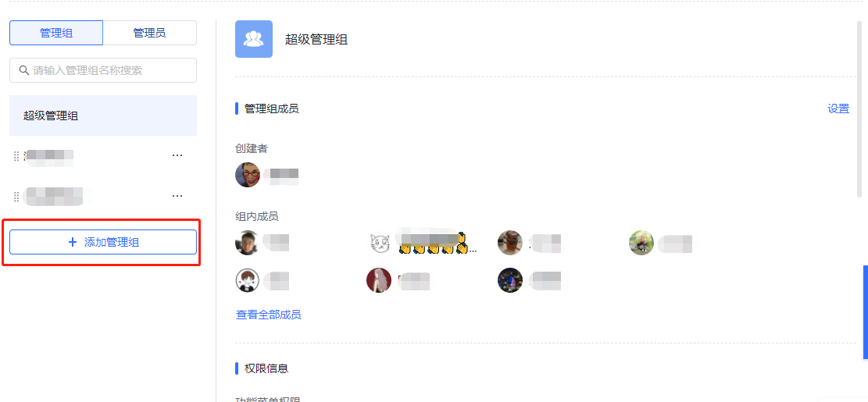This screenshot has width=868, height=402.
Task: Click the 查看全部成员 link
Action: pyautogui.click(x=269, y=315)
